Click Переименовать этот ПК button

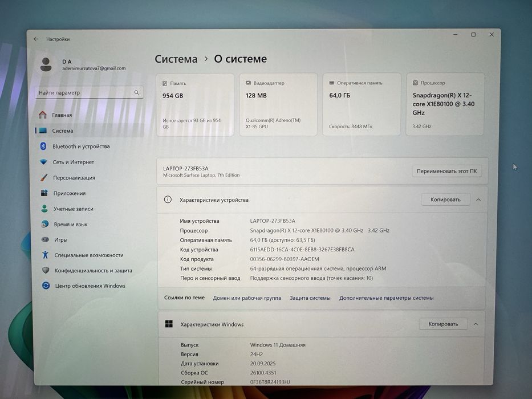(x=446, y=171)
